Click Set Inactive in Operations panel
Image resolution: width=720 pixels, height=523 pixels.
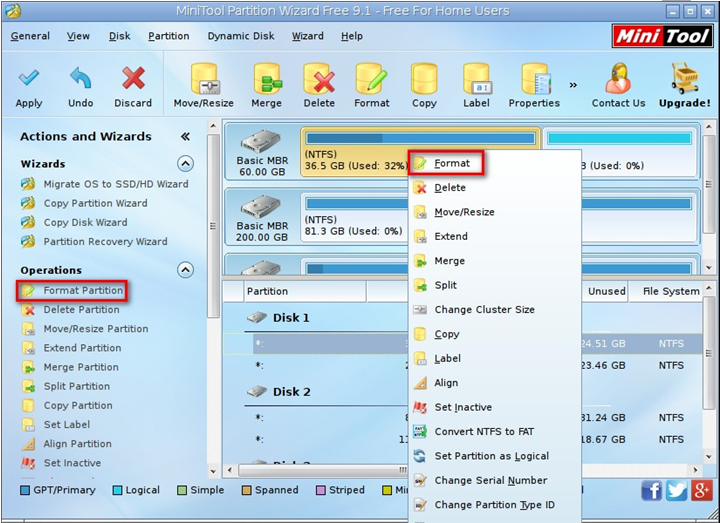click(61, 463)
